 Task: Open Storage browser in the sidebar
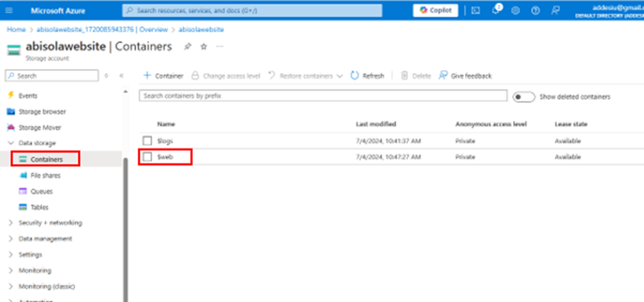42,111
